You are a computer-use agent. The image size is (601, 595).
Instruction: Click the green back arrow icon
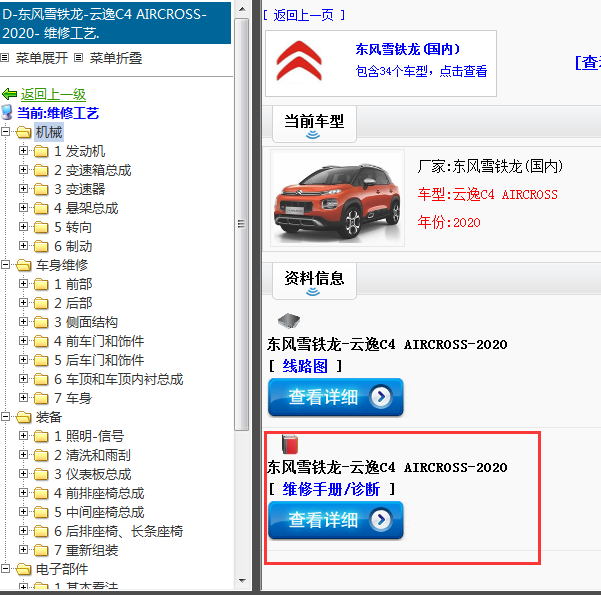tap(9, 94)
